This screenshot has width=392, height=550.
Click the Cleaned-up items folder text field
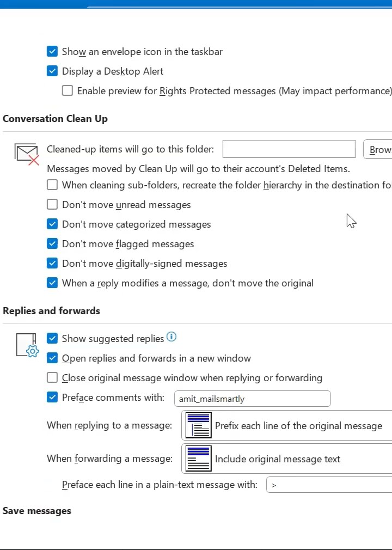289,149
